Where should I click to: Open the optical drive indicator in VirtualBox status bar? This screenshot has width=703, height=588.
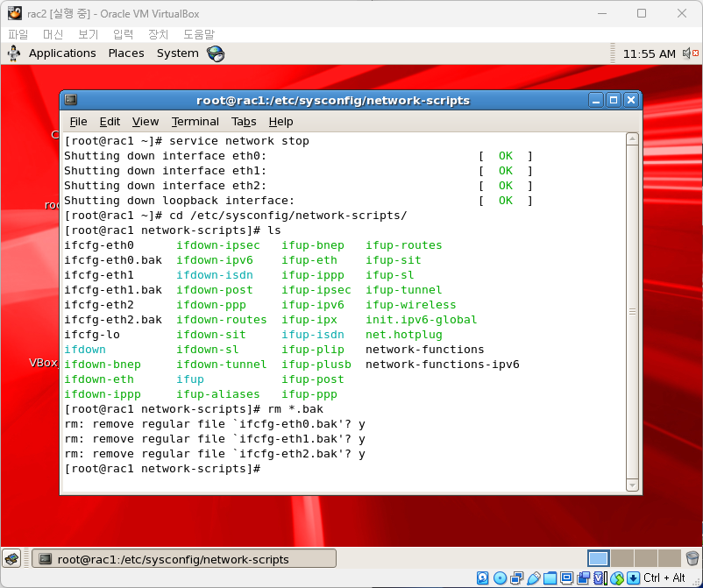coord(500,578)
